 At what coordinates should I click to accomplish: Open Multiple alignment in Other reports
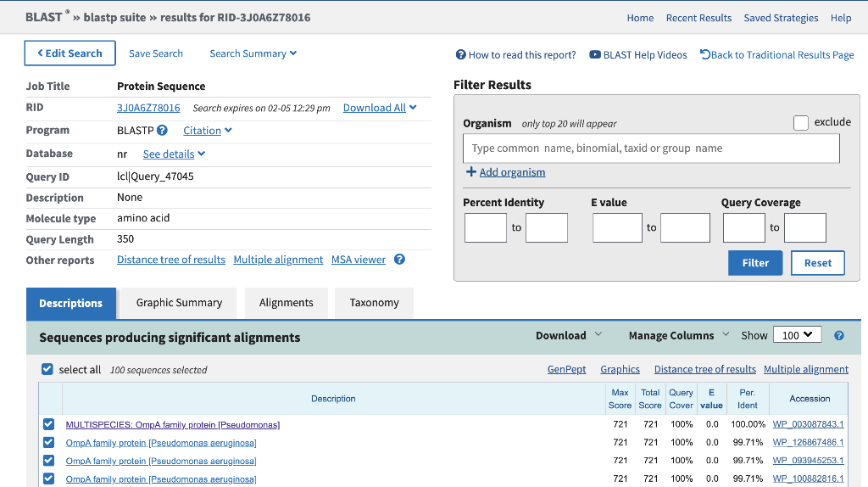pos(278,260)
